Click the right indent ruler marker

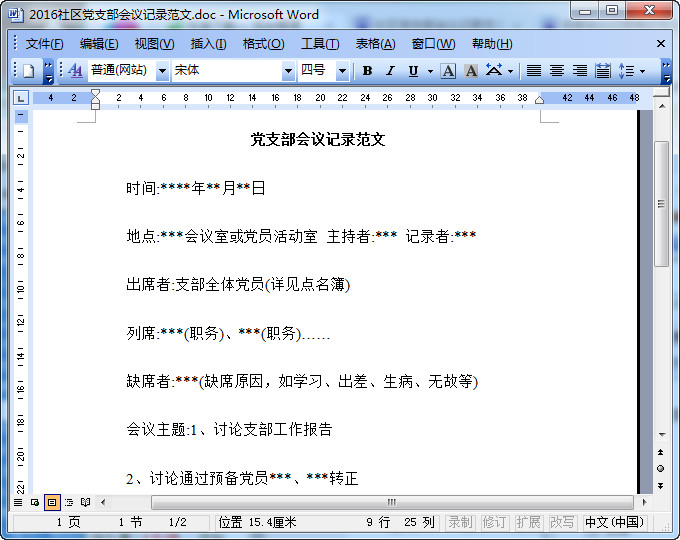tap(539, 100)
